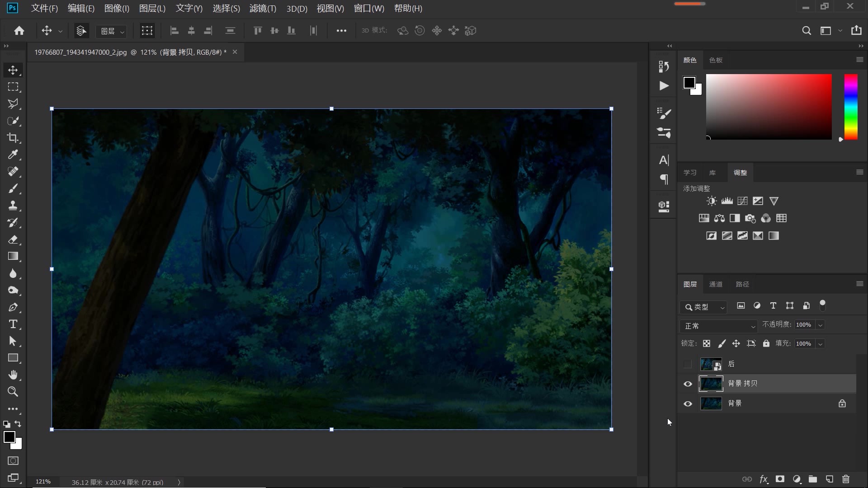Expand the opacity 不透明度 dropdown arrow
The height and width of the screenshot is (488, 868).
[820, 325]
